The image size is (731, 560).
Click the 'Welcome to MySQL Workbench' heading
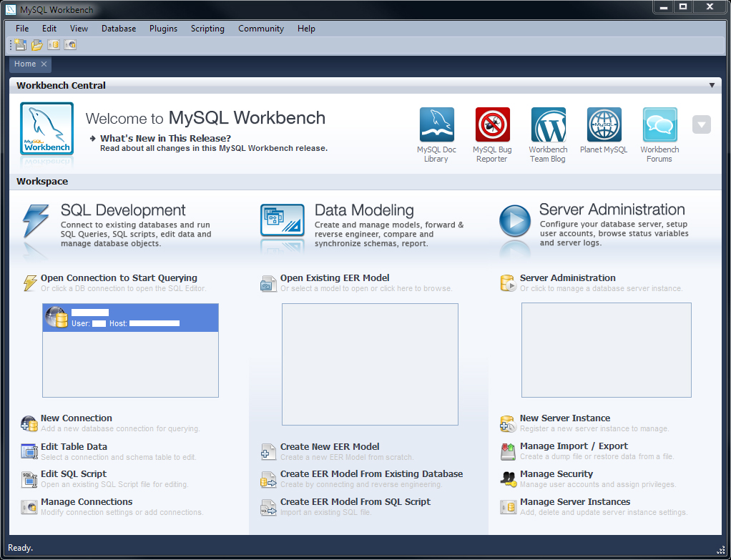coord(205,118)
